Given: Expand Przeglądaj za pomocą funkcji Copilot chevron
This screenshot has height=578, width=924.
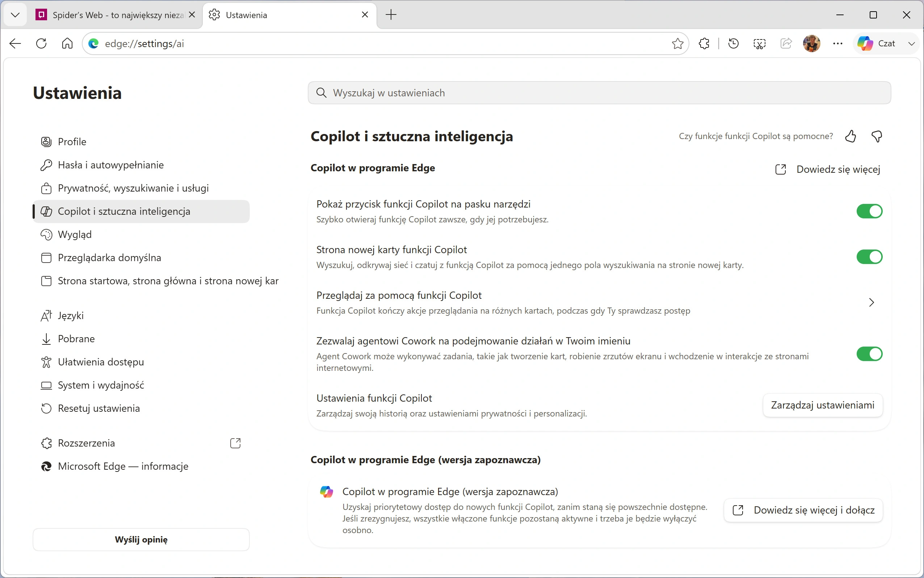Looking at the screenshot, I should (871, 303).
